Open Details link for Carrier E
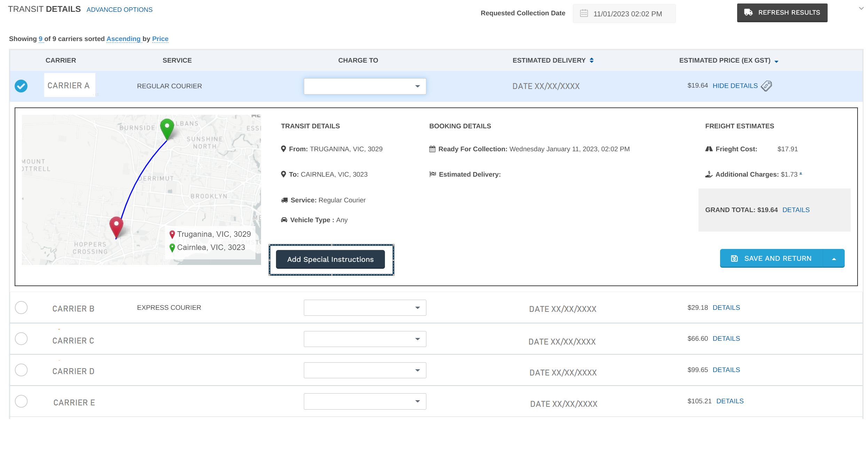This screenshot has width=868, height=460. tap(729, 401)
